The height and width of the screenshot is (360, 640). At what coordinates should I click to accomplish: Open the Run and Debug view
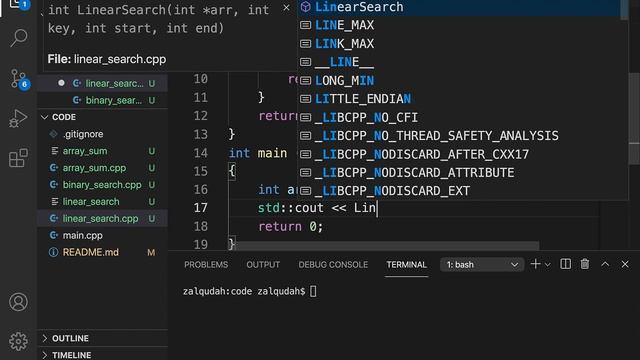pos(18,118)
